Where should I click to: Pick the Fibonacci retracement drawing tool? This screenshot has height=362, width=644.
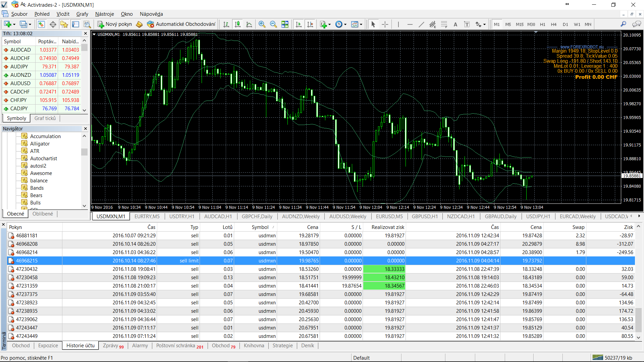pyautogui.click(x=444, y=24)
